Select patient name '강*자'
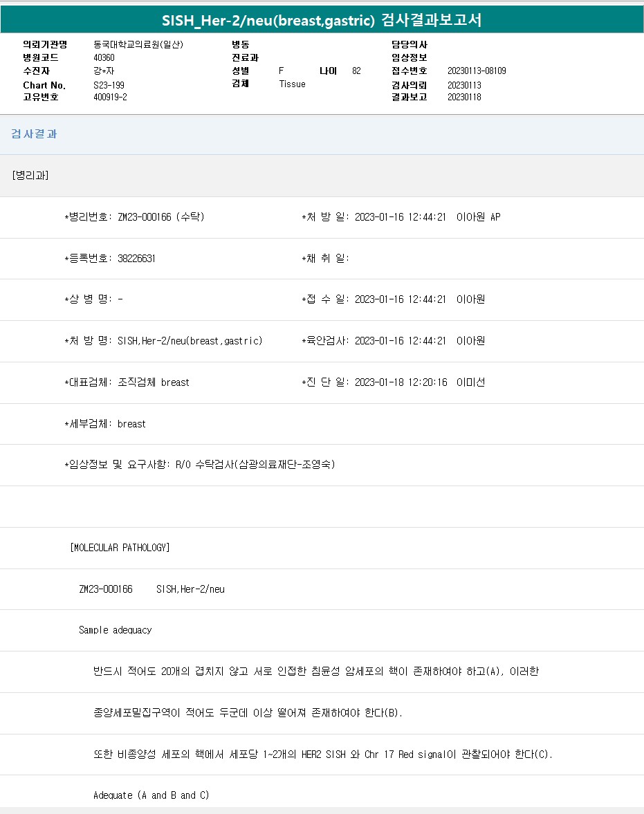This screenshot has height=814, width=644. tap(104, 71)
